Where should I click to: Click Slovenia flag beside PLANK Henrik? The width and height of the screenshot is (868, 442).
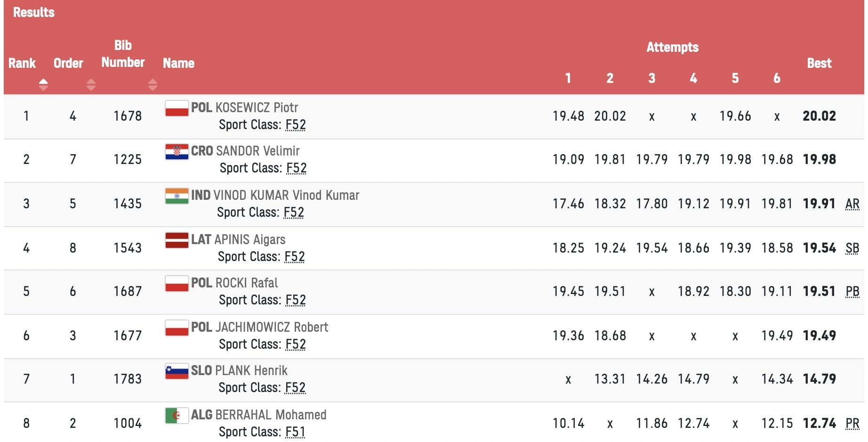coord(177,371)
